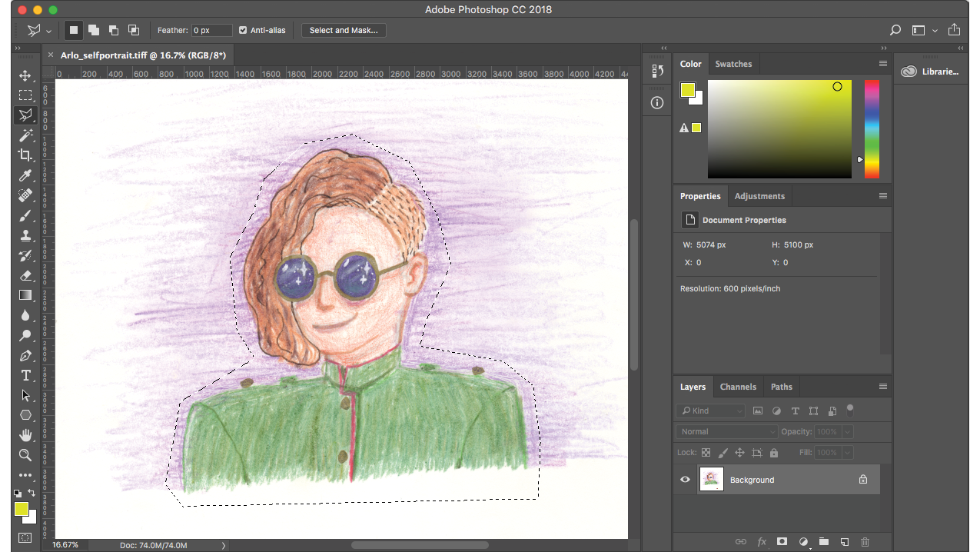This screenshot has width=980, height=552.
Task: Click the Feather input field
Action: pos(211,31)
